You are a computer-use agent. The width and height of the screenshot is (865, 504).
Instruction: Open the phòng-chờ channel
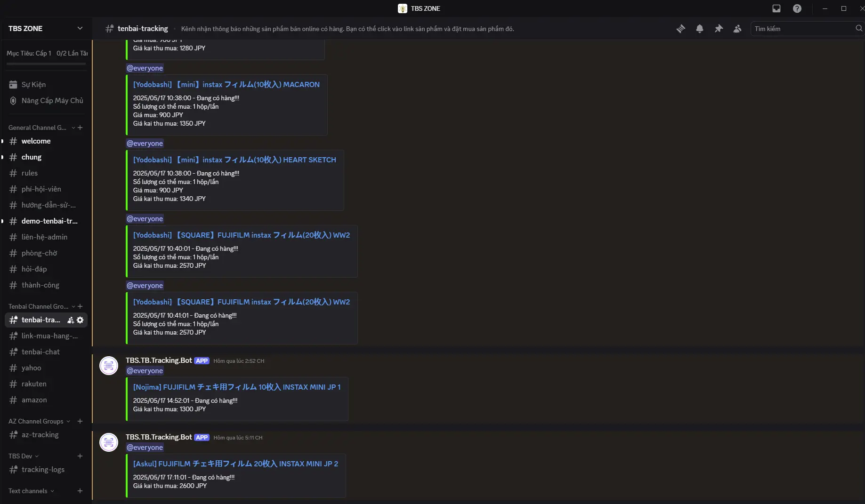pyautogui.click(x=46, y=253)
